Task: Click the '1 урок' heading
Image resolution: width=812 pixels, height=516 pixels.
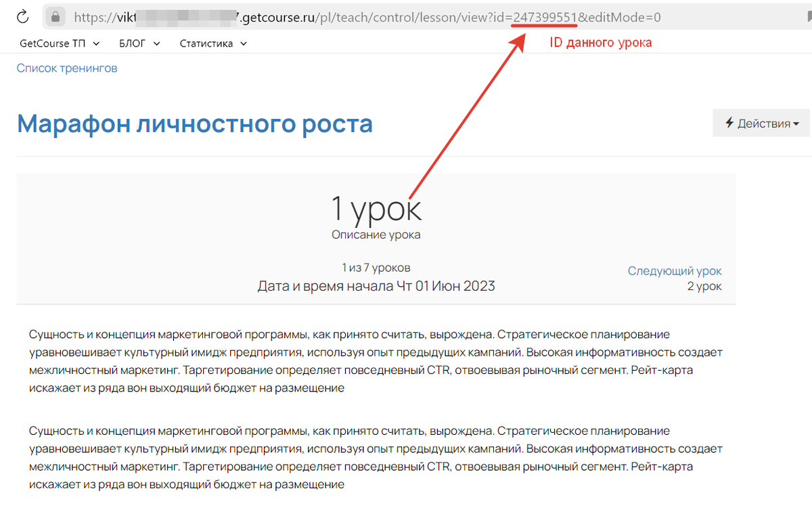Action: click(376, 208)
